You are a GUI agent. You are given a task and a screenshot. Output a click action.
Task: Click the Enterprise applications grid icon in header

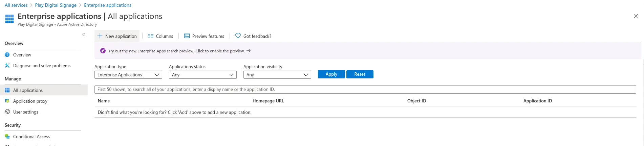(9, 19)
